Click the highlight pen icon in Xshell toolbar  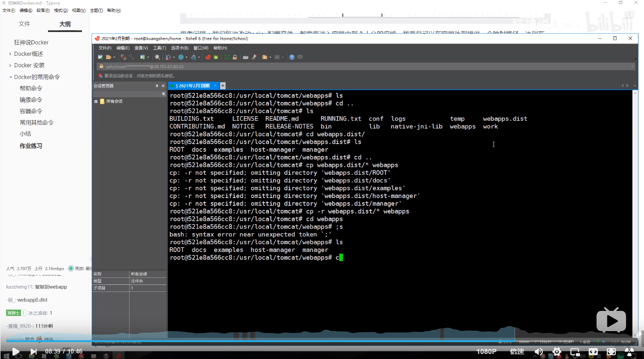[x=254, y=57]
